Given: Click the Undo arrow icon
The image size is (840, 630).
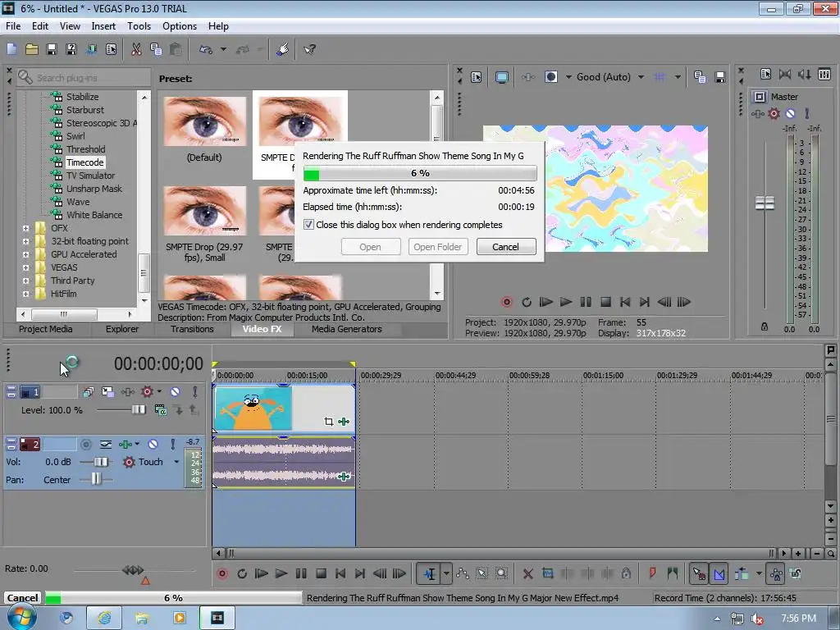Looking at the screenshot, I should point(206,50).
